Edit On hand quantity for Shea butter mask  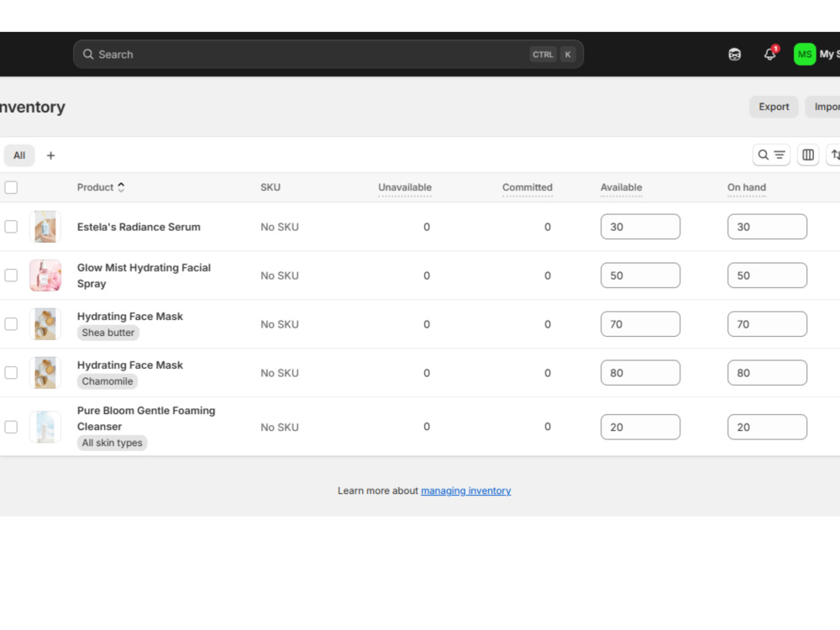coord(767,324)
